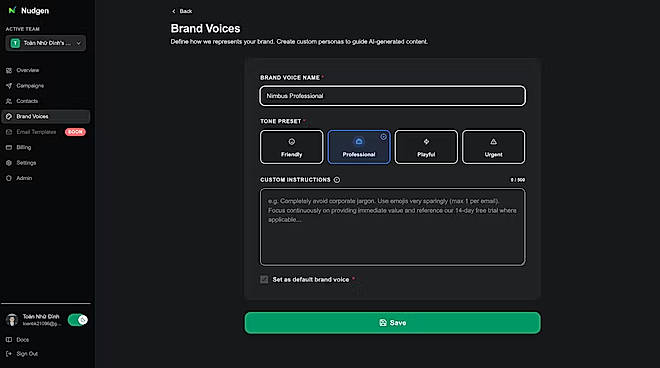Click the Custom Instructions info icon
This screenshot has height=368, width=660.
337,180
